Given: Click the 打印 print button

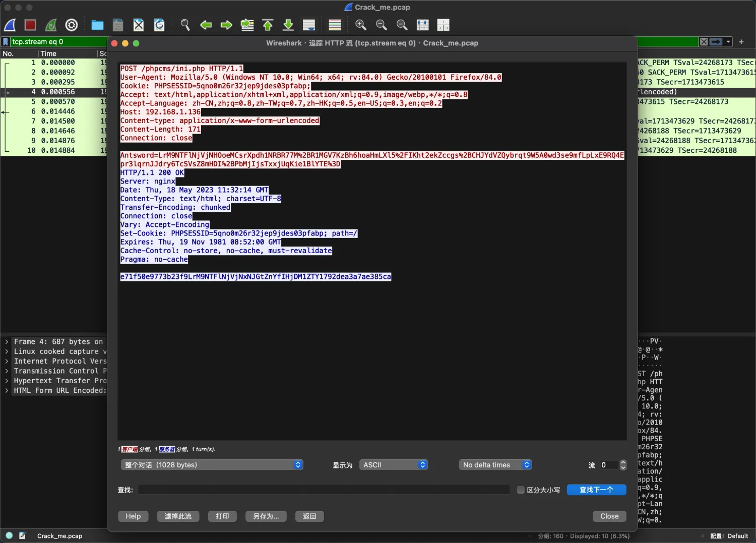Looking at the screenshot, I should pyautogui.click(x=222, y=516).
